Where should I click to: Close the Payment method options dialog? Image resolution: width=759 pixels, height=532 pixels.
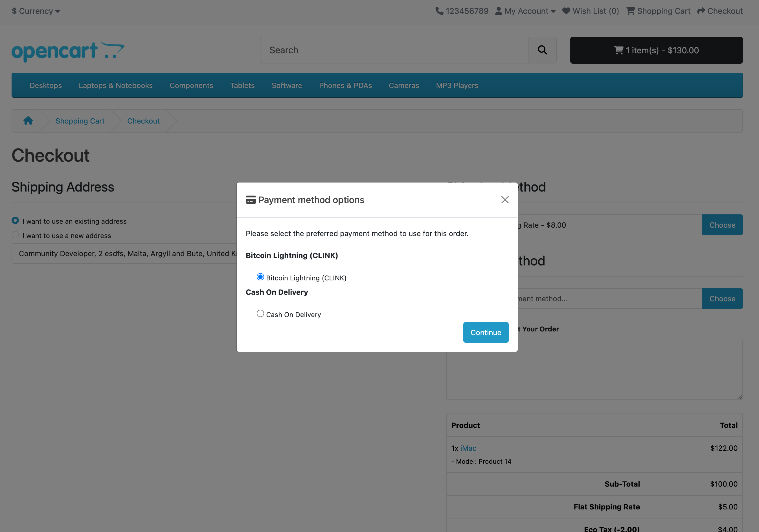click(505, 200)
